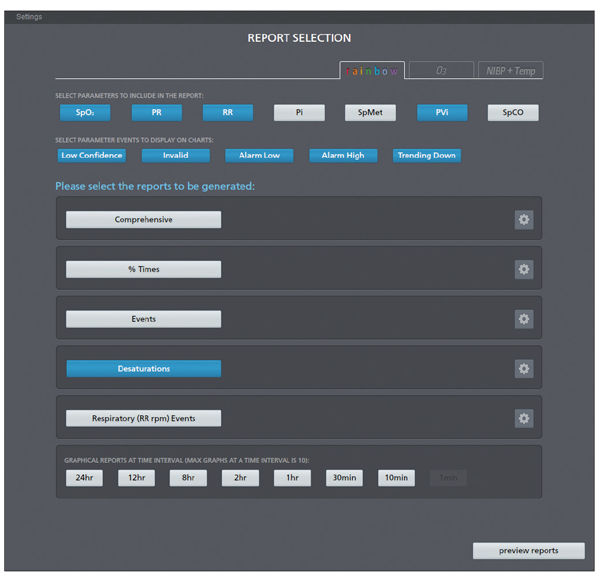Open gear settings for Events report
This screenshot has height=579, width=600.
524,319
